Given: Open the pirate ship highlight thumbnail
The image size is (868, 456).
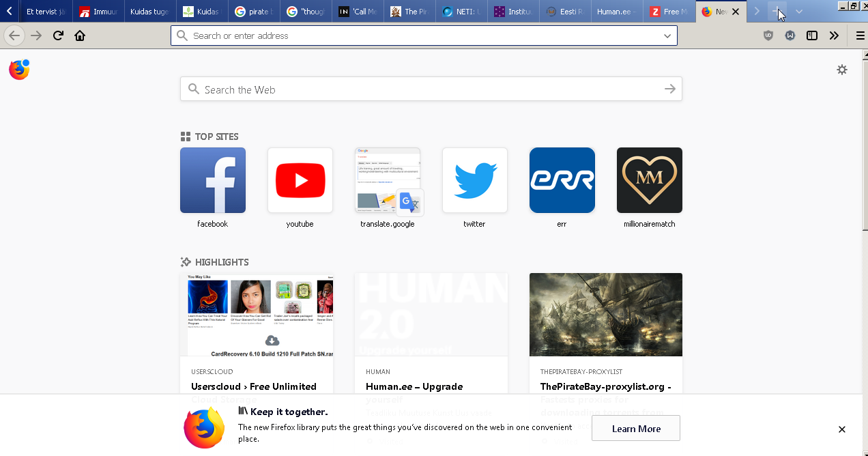Looking at the screenshot, I should pyautogui.click(x=606, y=315).
